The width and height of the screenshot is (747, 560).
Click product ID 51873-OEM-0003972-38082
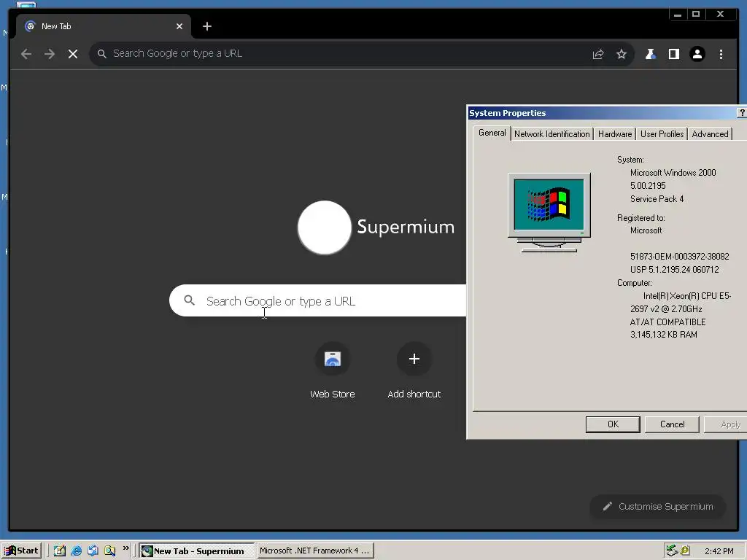pyautogui.click(x=679, y=257)
